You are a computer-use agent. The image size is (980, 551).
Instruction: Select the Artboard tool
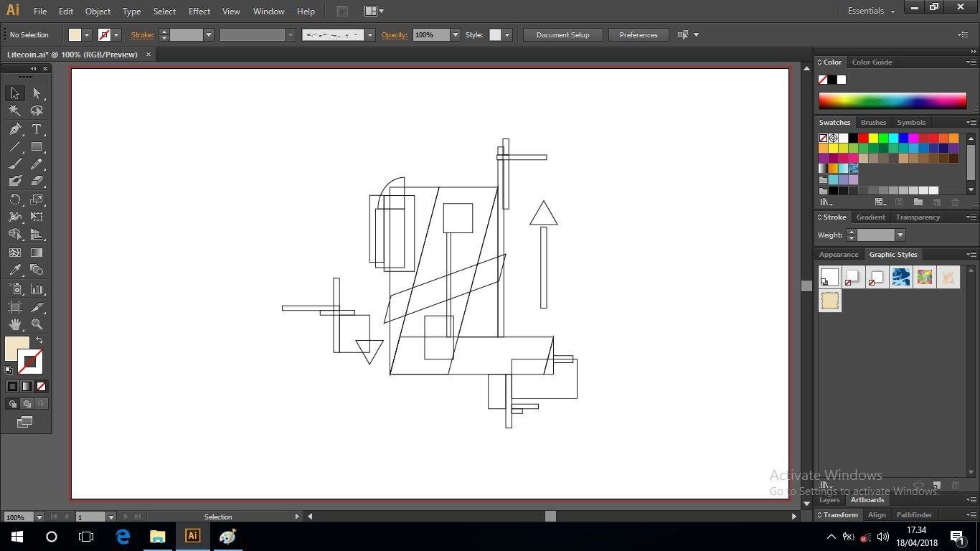[x=15, y=307]
